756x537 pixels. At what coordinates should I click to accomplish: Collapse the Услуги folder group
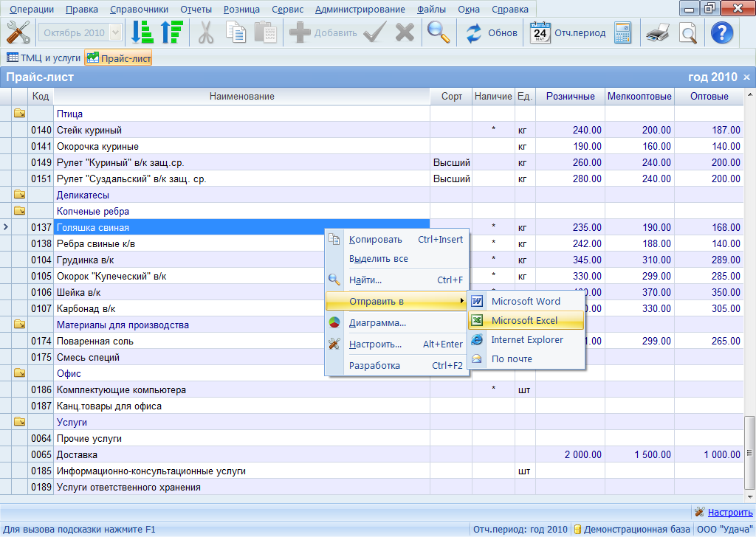[x=19, y=422]
